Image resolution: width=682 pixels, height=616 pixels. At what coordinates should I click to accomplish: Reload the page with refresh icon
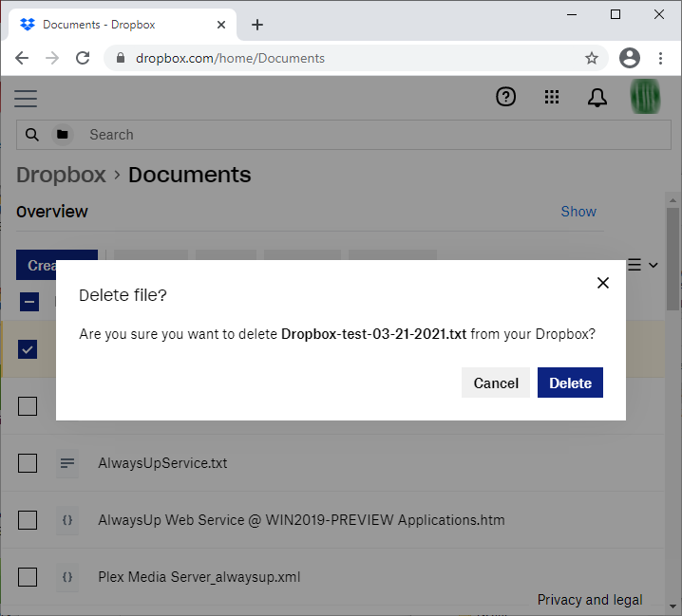click(x=83, y=58)
